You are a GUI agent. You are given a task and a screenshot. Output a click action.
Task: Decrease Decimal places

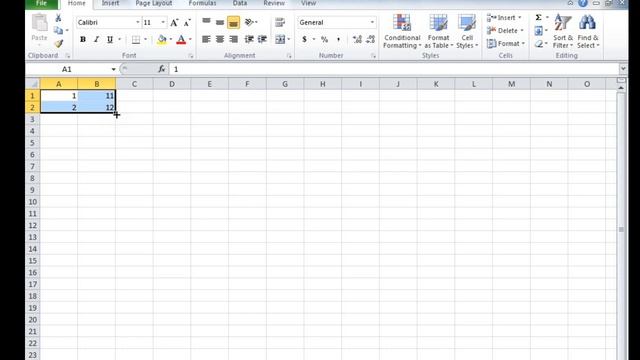[371, 40]
